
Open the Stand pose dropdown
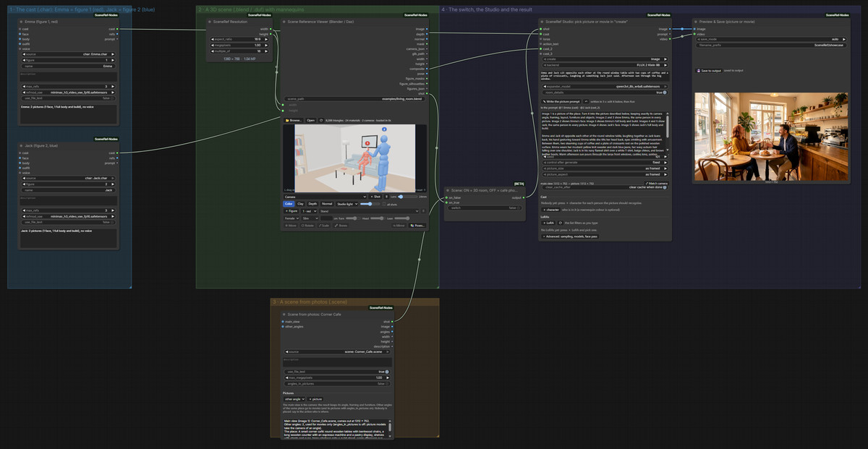coord(369,211)
